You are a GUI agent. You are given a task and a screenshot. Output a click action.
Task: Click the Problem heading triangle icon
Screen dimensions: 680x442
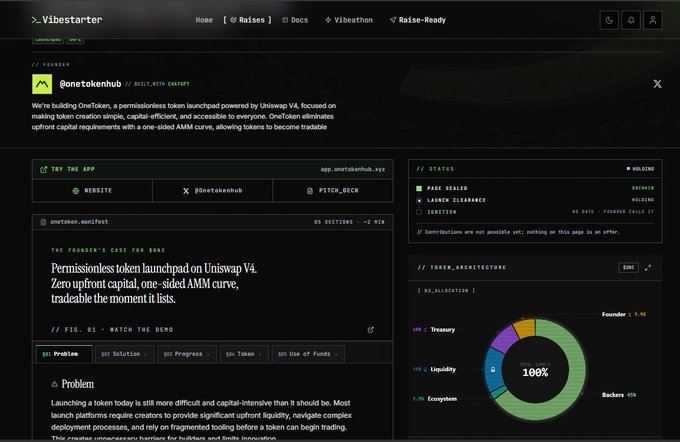55,384
